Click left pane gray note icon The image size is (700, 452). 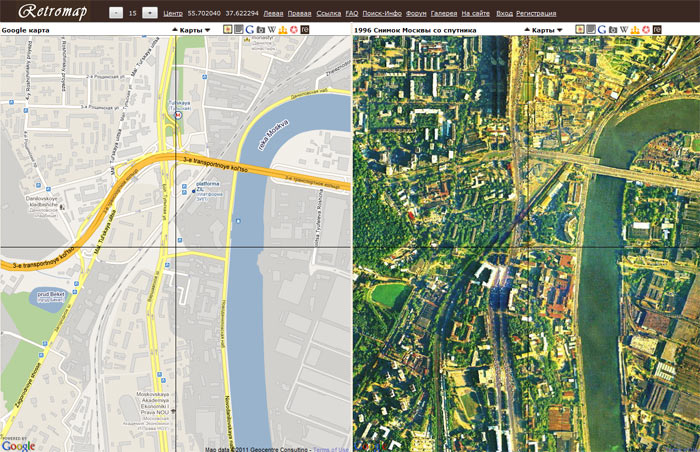(239, 29)
